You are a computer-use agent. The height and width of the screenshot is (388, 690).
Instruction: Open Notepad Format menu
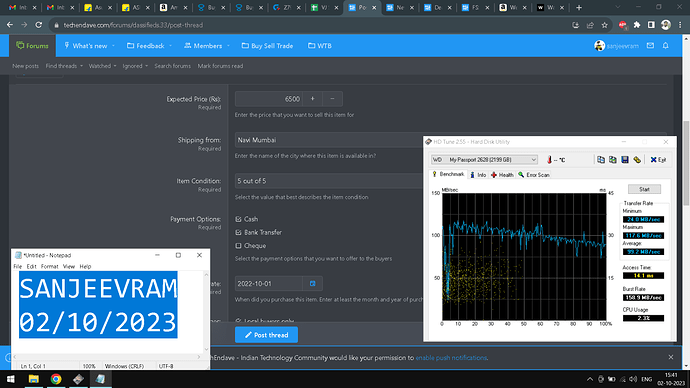(50, 267)
